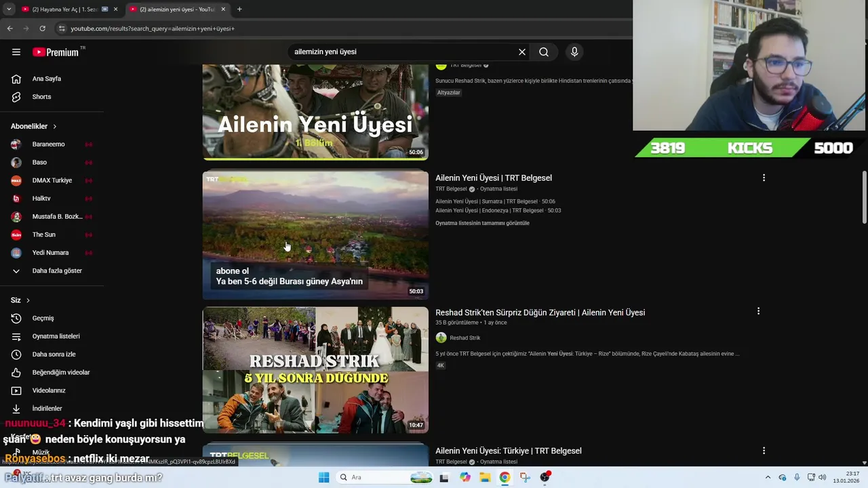Expand the Siz section chevron
This screenshot has height=488, width=868.
coord(28,300)
